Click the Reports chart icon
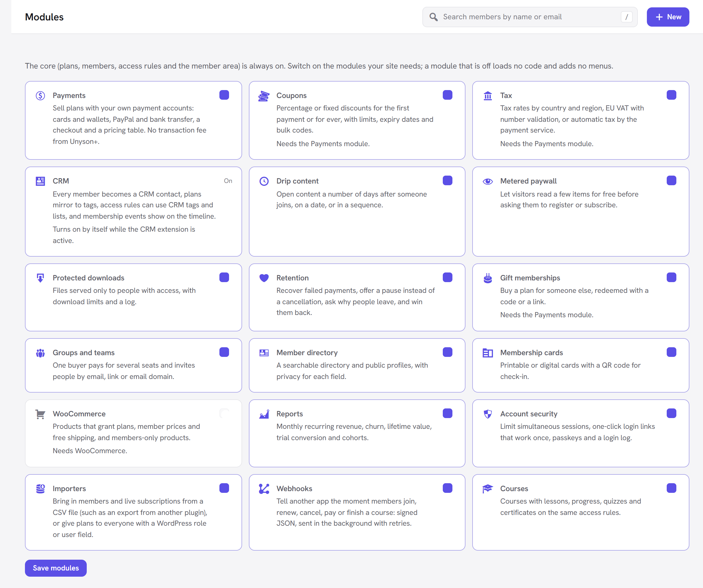The width and height of the screenshot is (703, 588). click(x=264, y=414)
